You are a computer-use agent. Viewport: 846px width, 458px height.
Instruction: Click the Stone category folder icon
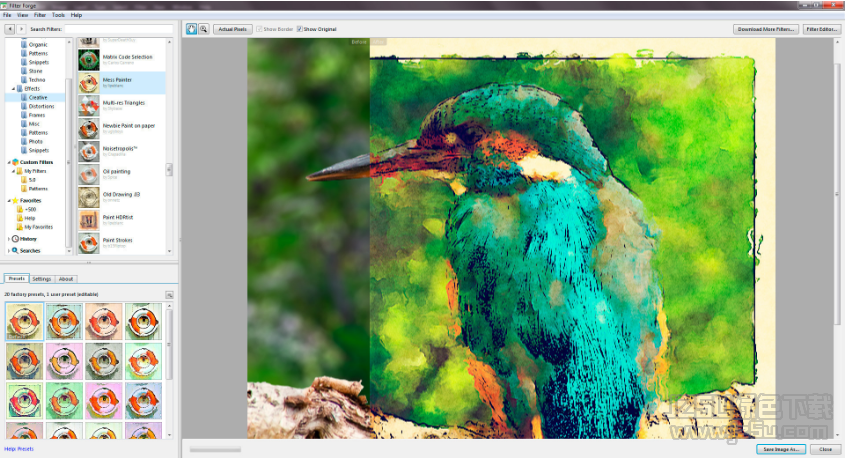[x=24, y=71]
